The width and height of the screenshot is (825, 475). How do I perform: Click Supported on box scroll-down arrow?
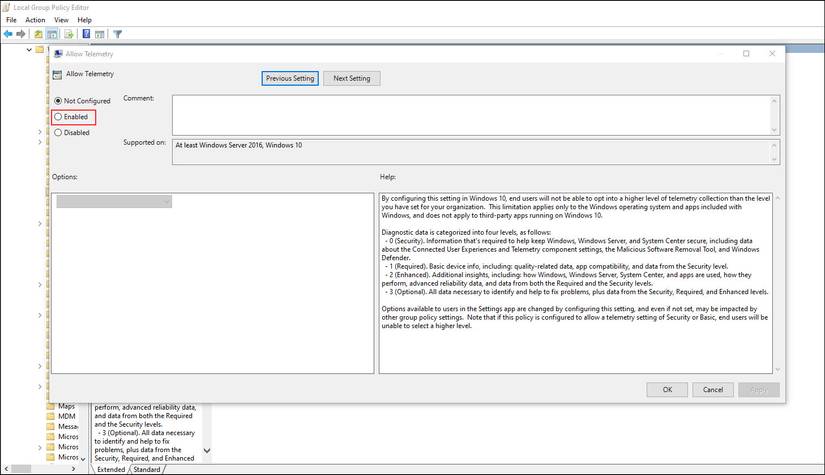click(774, 159)
